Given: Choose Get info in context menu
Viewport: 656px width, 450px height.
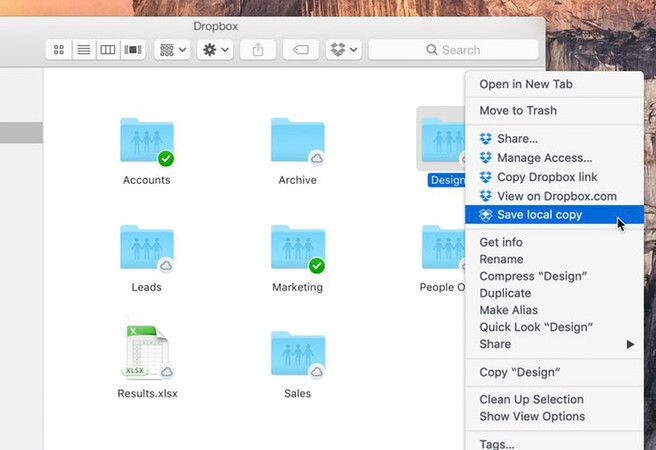Looking at the screenshot, I should [x=554, y=242].
